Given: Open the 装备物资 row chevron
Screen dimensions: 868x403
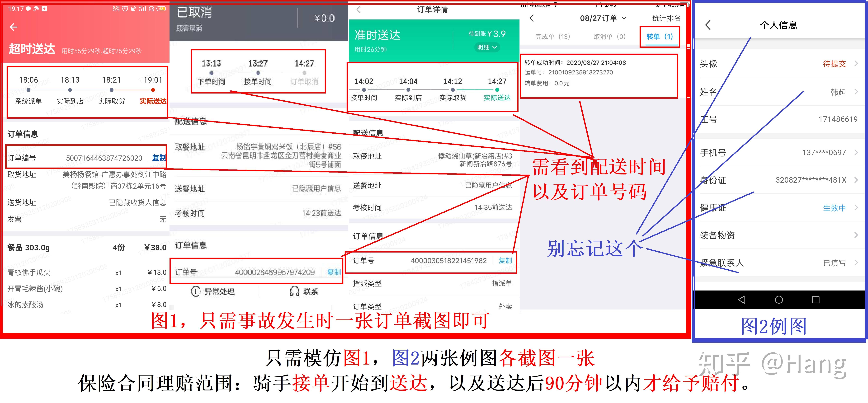Looking at the screenshot, I should 856,235.
